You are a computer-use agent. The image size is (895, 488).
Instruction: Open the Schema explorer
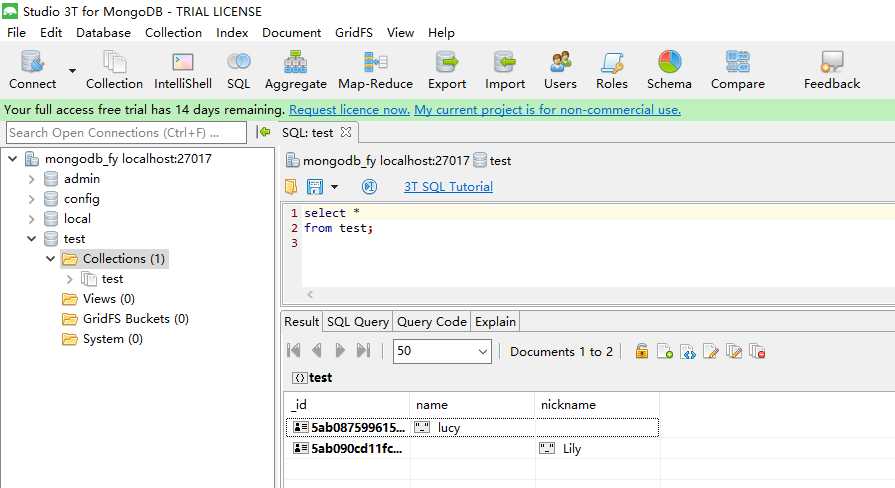669,70
